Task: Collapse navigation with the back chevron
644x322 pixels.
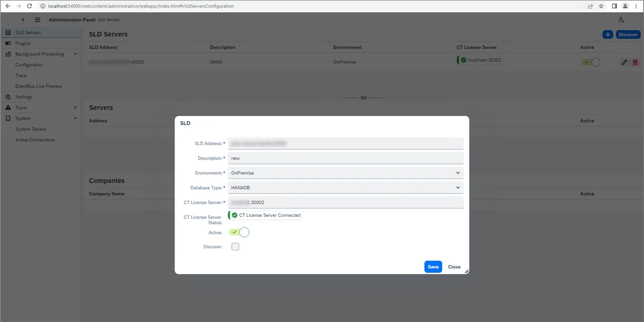Action: [23, 20]
